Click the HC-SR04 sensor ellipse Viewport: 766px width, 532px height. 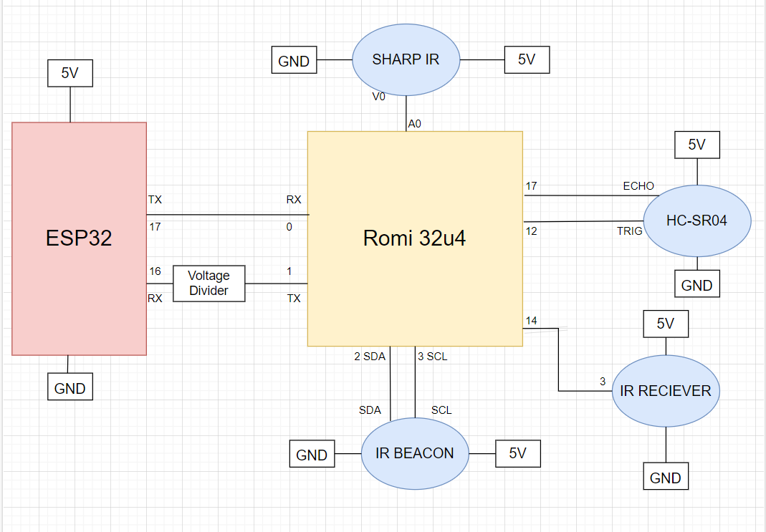coord(696,221)
